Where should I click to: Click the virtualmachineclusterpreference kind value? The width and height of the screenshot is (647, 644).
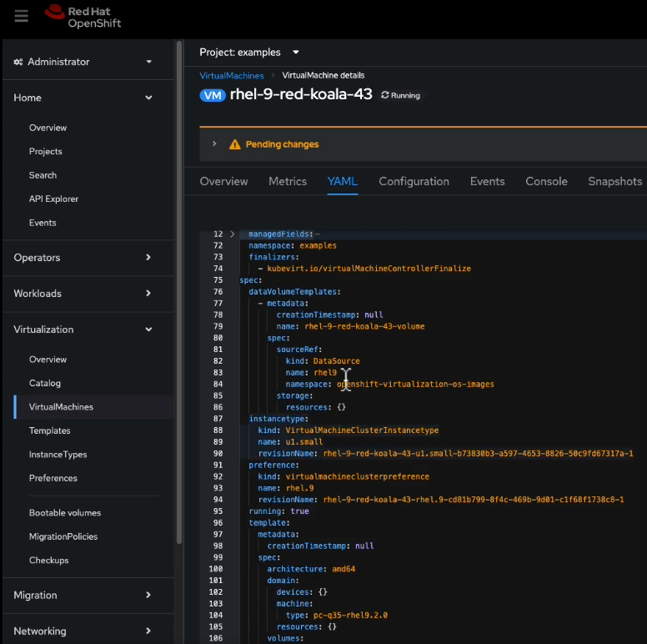tap(358, 477)
